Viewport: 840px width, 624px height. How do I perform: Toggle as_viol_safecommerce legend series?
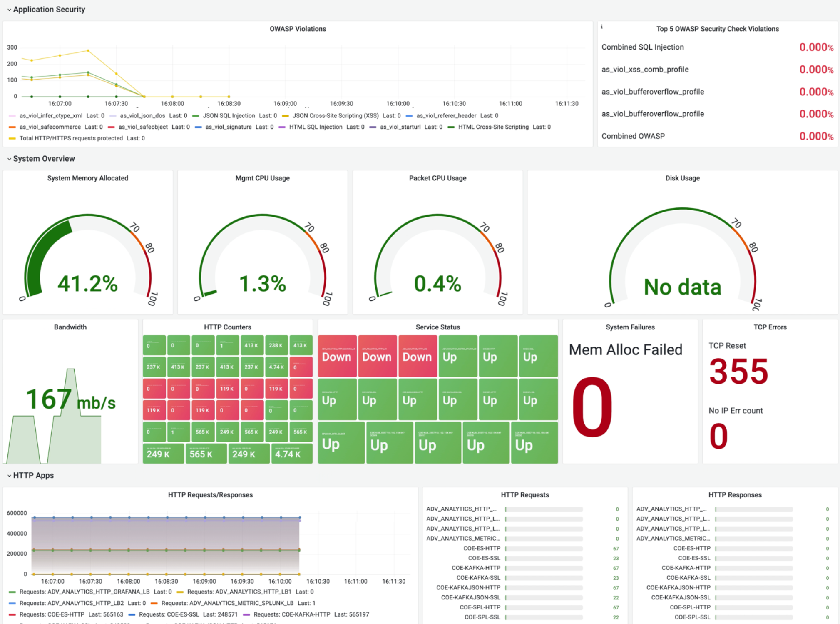(x=50, y=127)
